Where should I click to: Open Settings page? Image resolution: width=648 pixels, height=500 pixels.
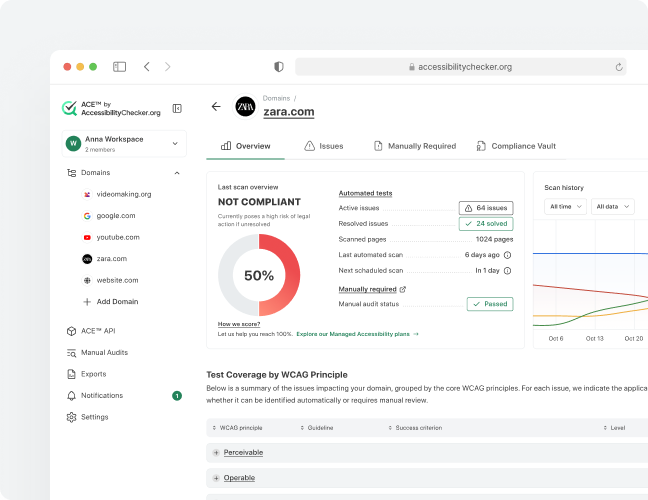pyautogui.click(x=88, y=417)
